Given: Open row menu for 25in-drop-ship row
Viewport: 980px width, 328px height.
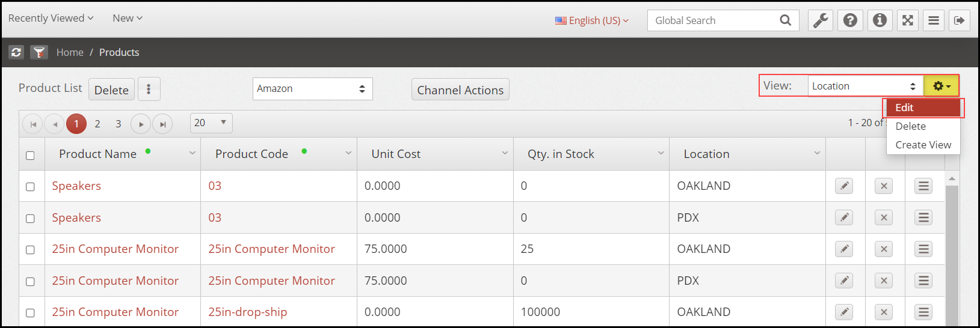Looking at the screenshot, I should (x=923, y=312).
